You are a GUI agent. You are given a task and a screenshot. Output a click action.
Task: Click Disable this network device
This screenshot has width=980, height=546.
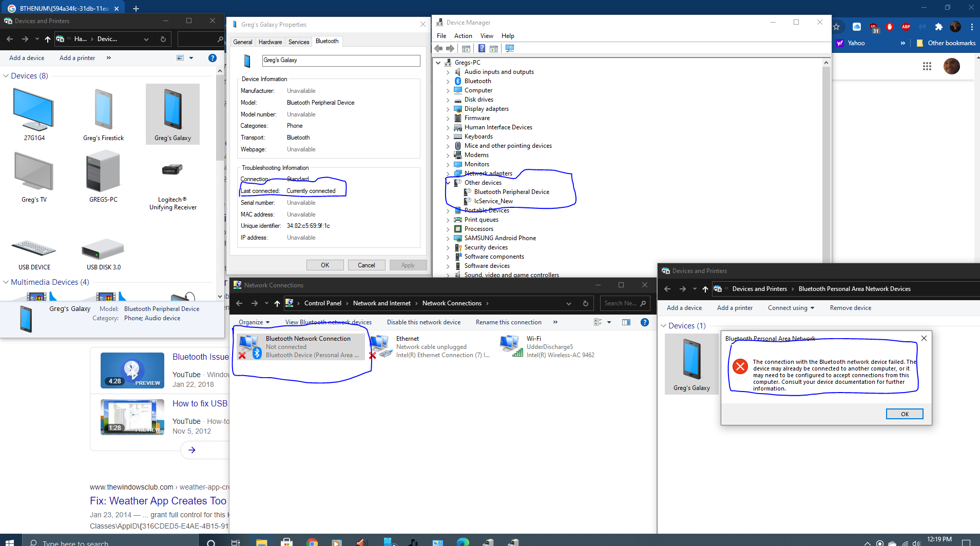point(424,322)
